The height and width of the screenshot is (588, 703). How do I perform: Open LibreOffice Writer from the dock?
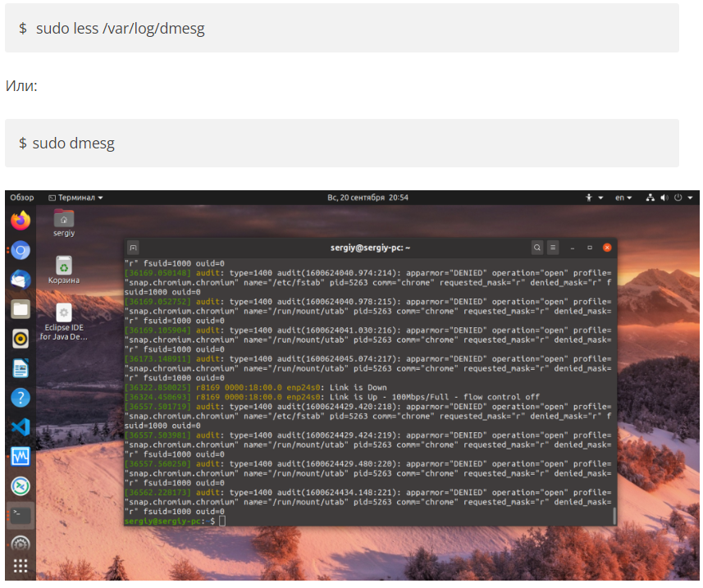(x=21, y=368)
